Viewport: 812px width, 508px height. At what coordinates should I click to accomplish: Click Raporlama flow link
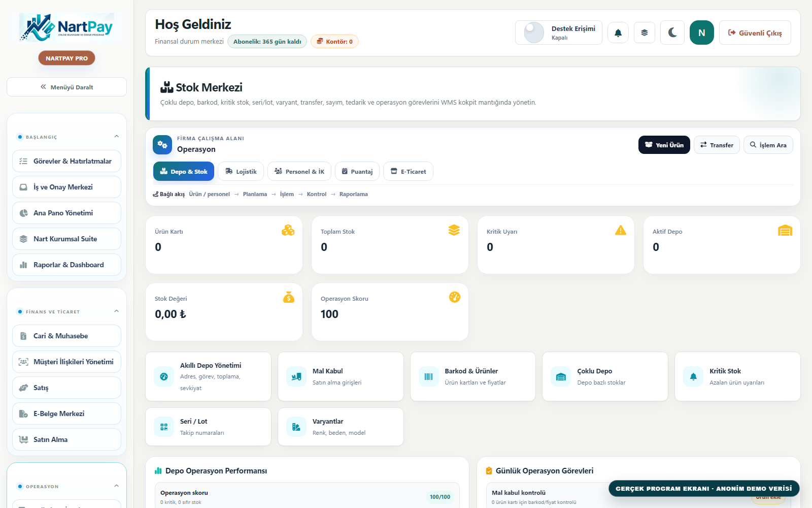(354, 194)
